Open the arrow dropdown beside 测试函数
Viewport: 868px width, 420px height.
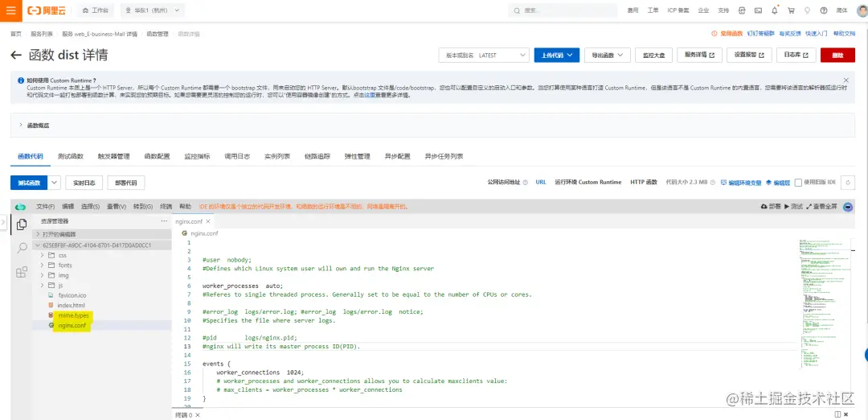point(55,183)
